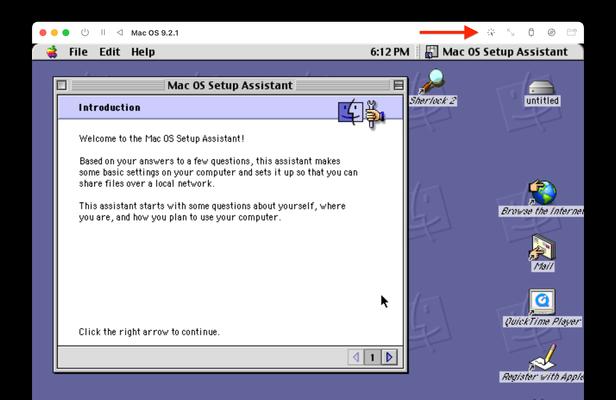Screen dimensions: 616x400
Task: Click the VM window resize arrows icon
Action: (511, 33)
